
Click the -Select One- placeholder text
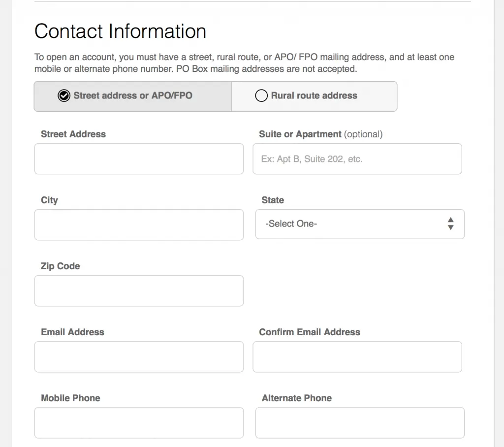291,223
